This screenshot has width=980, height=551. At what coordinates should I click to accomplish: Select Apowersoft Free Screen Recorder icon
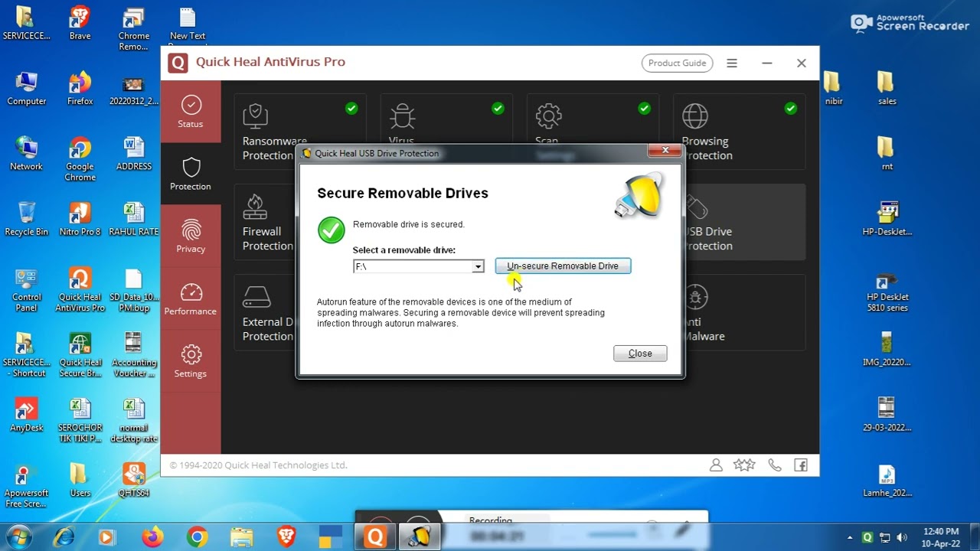coord(26,486)
